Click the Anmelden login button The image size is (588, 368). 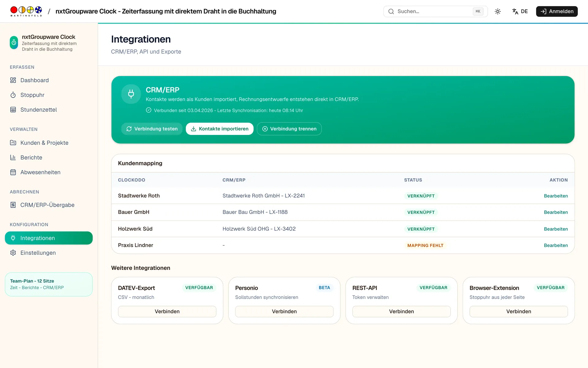click(557, 11)
